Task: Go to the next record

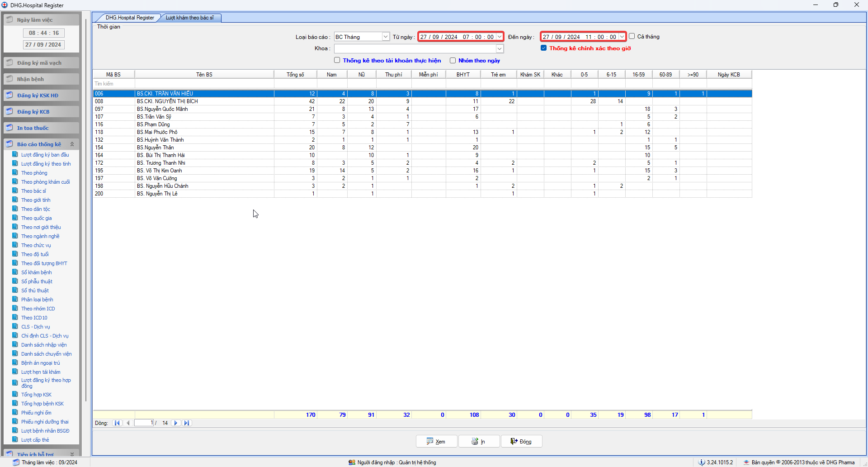Action: (x=176, y=423)
